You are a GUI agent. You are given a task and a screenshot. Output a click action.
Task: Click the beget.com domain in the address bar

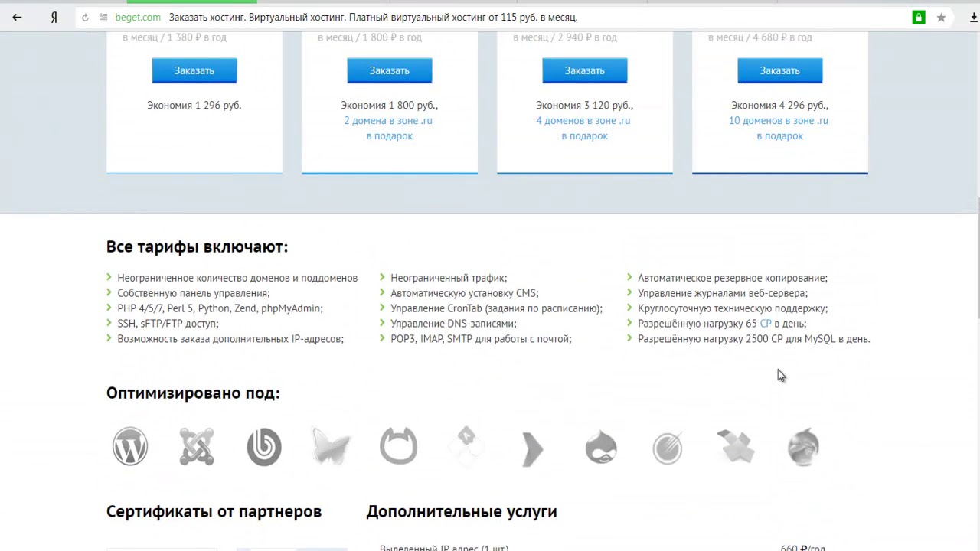tap(138, 18)
